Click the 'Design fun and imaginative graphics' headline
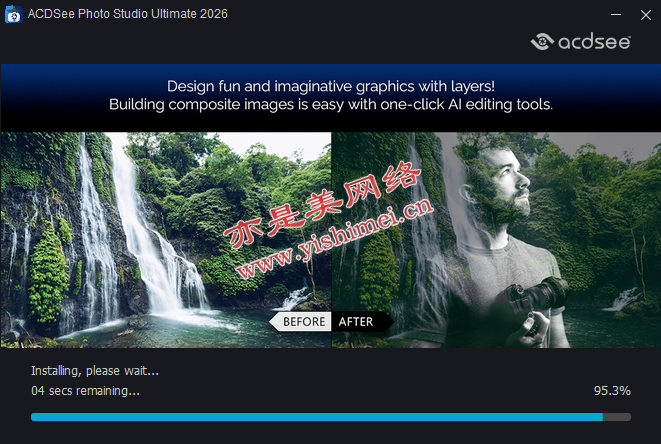The image size is (661, 444). point(331,86)
